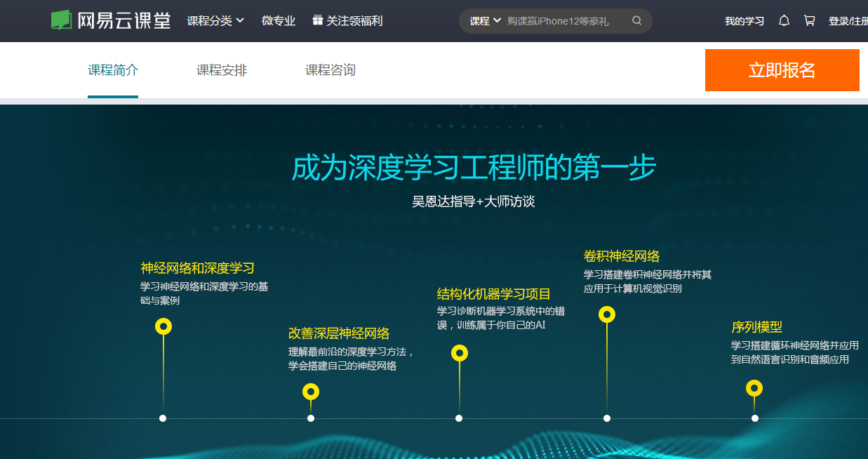This screenshot has width=868, height=459.
Task: Click the 改善深层神经网络 yellow pin marker
Action: pyautogui.click(x=311, y=392)
